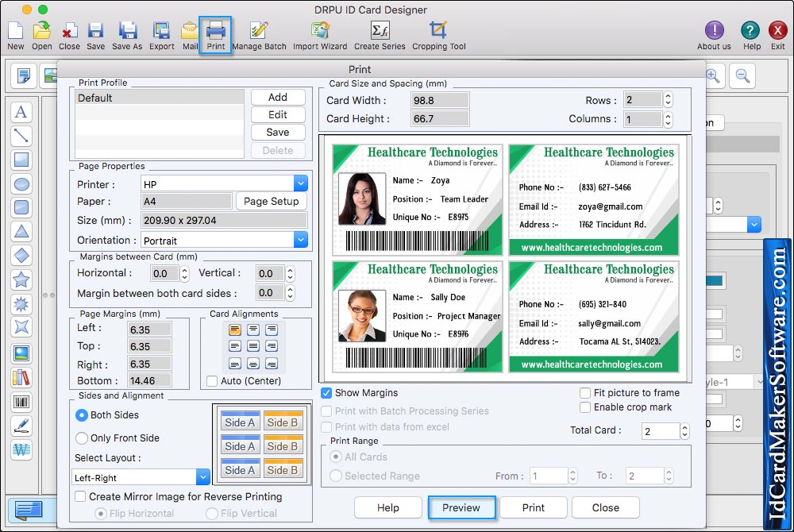Image resolution: width=794 pixels, height=532 pixels.
Task: Click the Preview button
Action: (461, 507)
